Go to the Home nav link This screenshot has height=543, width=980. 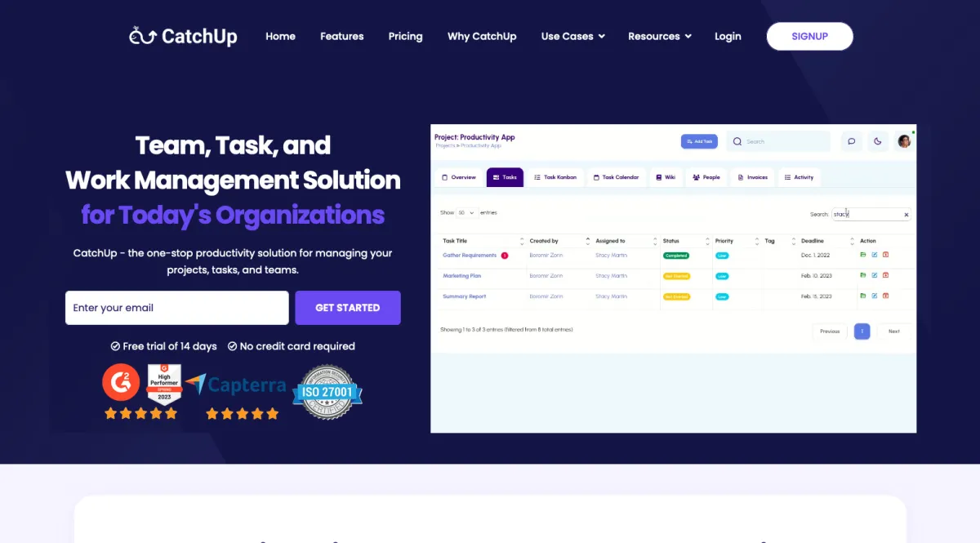click(280, 36)
